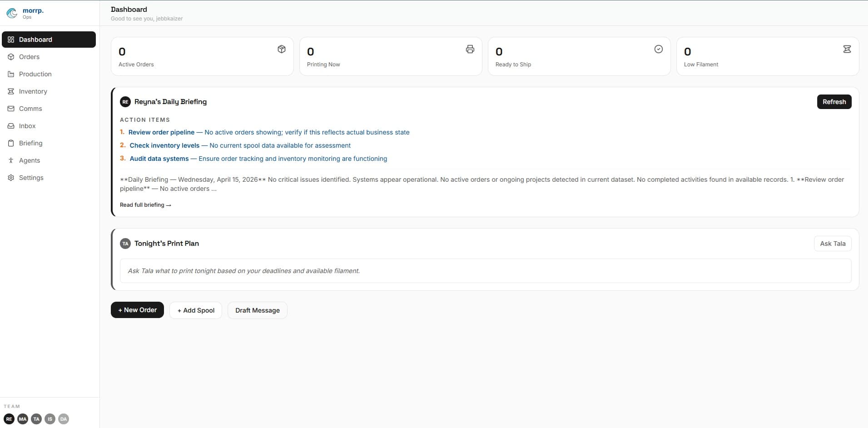Screen dimensions: 868x428
Task: Select the MA team avatar at bottom
Action: click(23, 419)
